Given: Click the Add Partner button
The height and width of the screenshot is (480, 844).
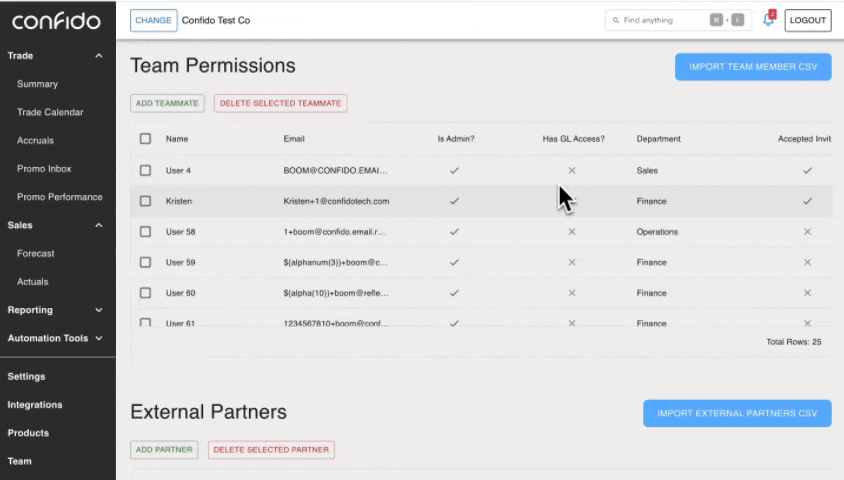Looking at the screenshot, I should [x=164, y=450].
